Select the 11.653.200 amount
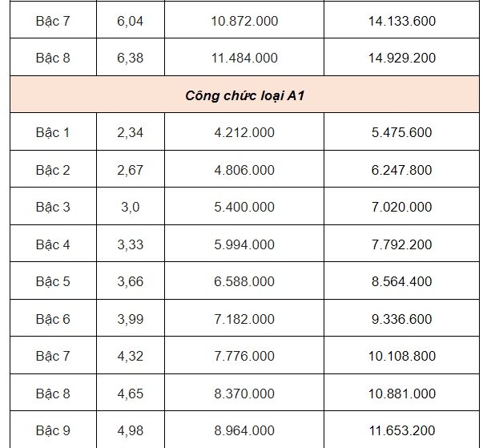Viewport: 483px width, 448px height. tap(404, 431)
